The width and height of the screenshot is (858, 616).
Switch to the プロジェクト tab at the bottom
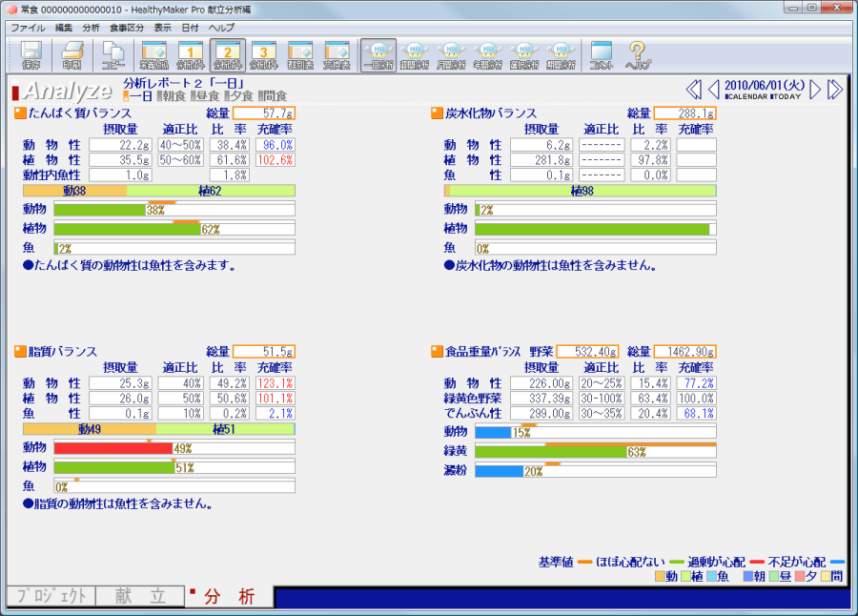pos(51,596)
